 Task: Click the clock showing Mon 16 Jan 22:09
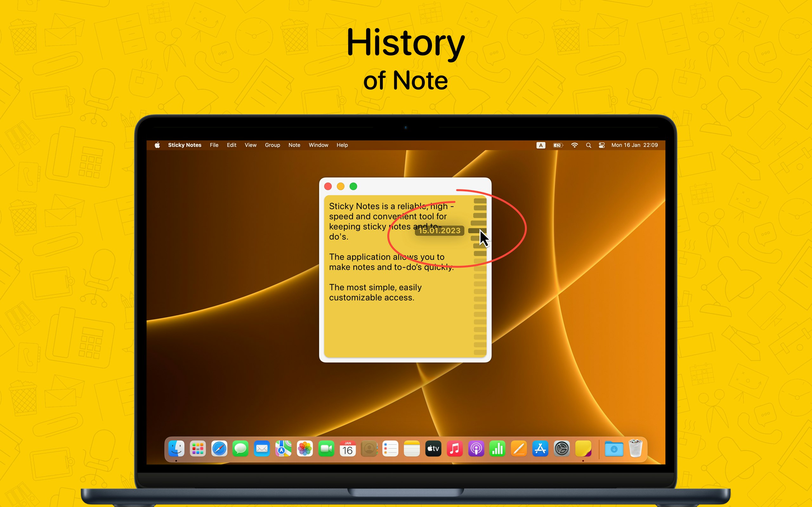pyautogui.click(x=634, y=145)
